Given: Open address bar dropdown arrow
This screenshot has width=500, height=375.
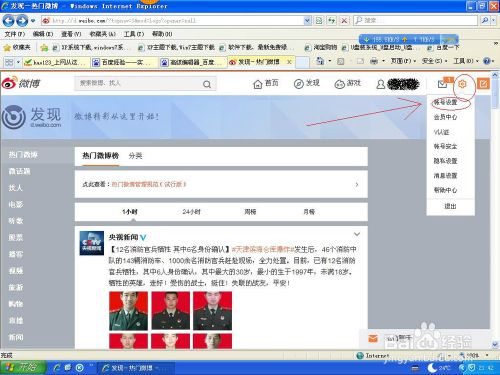Looking at the screenshot, I should pos(307,21).
